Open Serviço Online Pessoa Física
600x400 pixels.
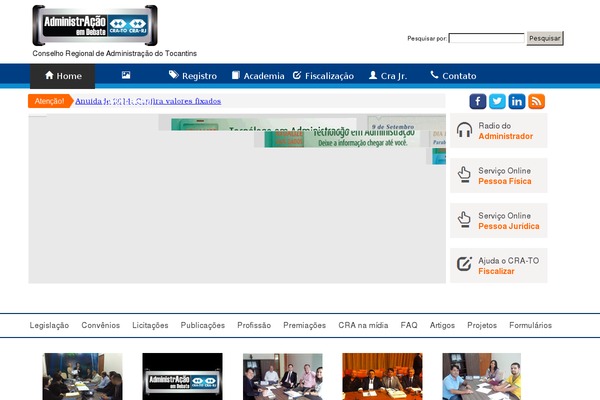pyautogui.click(x=505, y=176)
